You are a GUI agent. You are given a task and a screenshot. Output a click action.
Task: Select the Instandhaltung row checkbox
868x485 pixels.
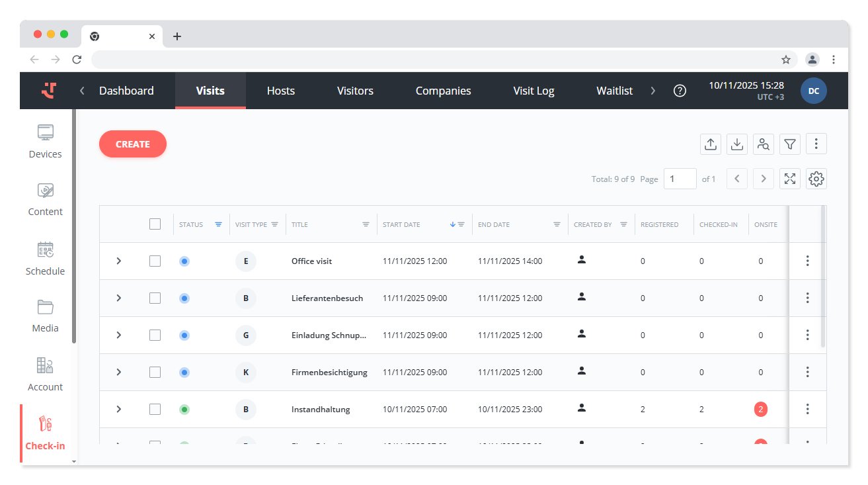tap(155, 410)
